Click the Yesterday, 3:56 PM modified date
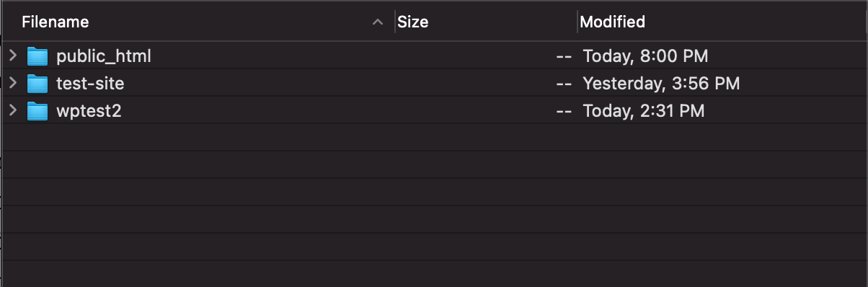This screenshot has height=287, width=868. coord(661,84)
